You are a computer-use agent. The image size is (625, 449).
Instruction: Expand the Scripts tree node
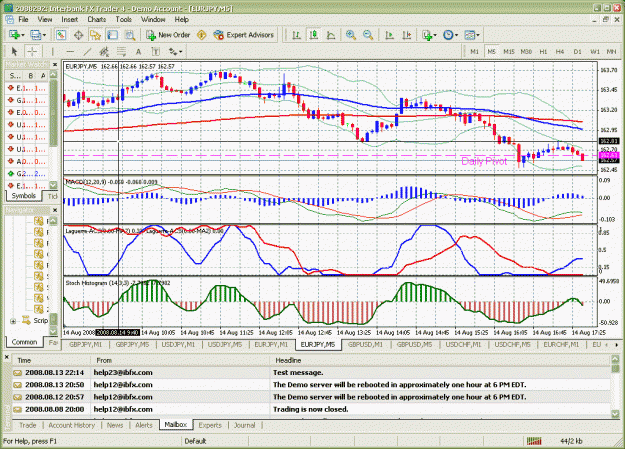pyautogui.click(x=13, y=321)
